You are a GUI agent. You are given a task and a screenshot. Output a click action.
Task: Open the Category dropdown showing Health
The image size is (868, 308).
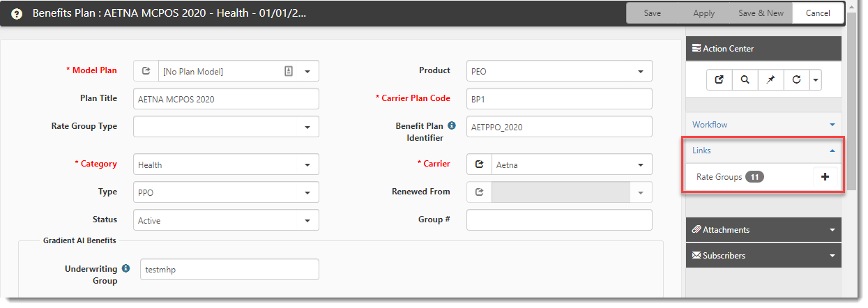pyautogui.click(x=307, y=165)
